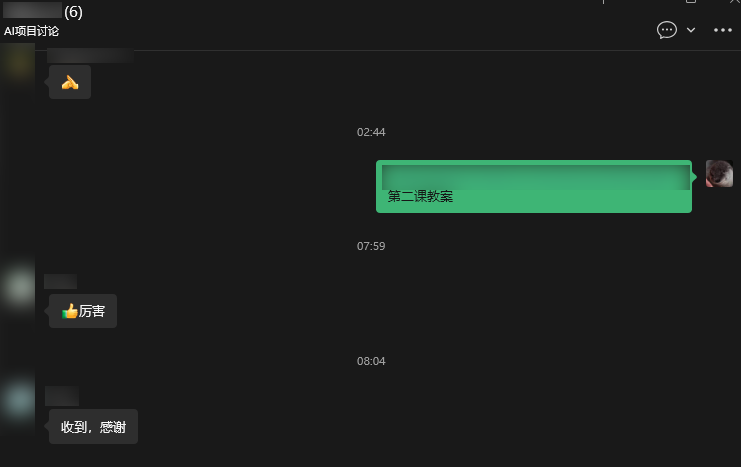Open my own avatar beside green message
The width and height of the screenshot is (741, 467).
tap(719, 173)
